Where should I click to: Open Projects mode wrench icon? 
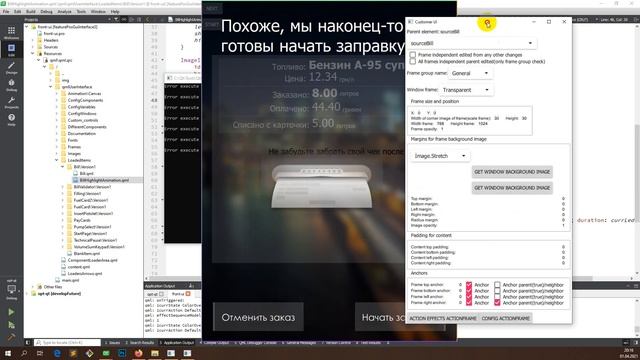(x=11, y=102)
